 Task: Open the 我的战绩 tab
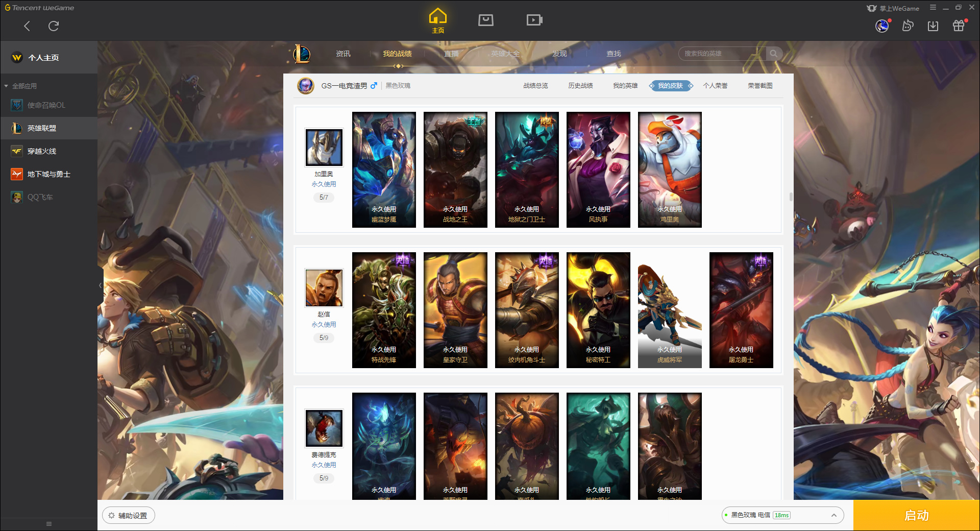[x=397, y=54]
